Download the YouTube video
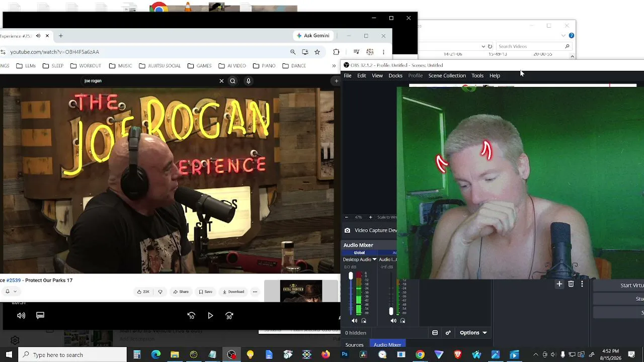The image size is (644, 362). click(x=233, y=292)
